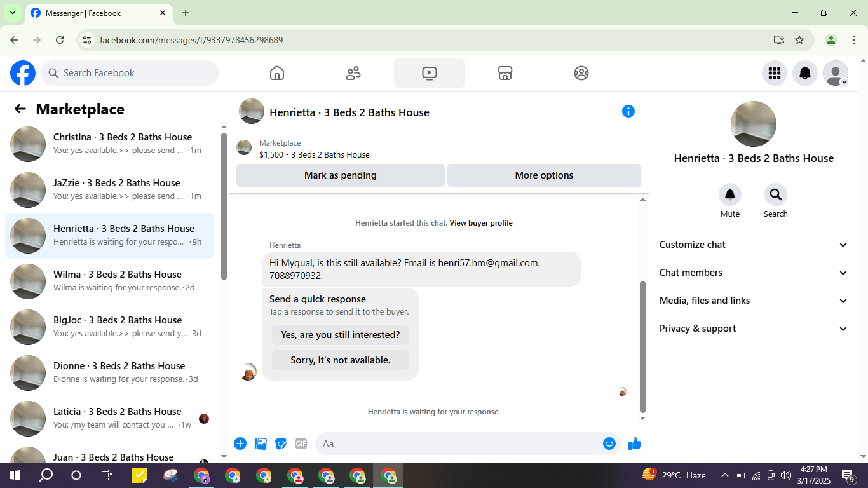Viewport: 868px width, 488px height.
Task: Click the chat messages scrollbar thumb
Action: point(642,346)
